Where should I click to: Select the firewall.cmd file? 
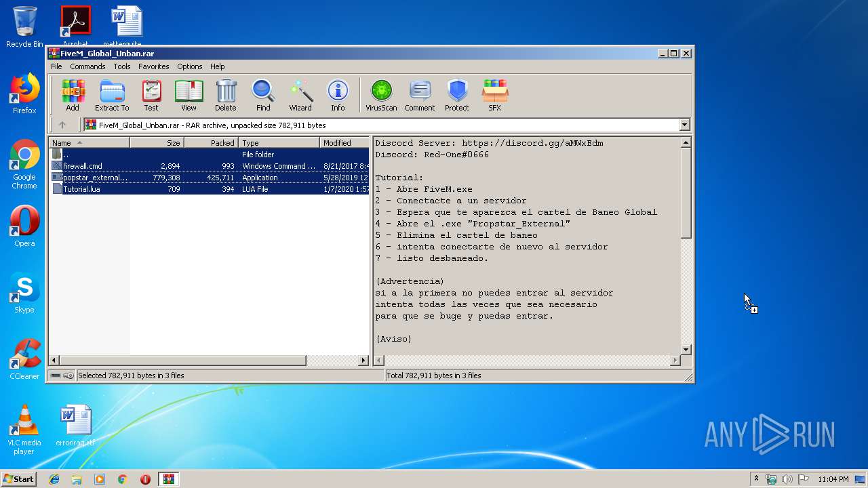point(209,166)
